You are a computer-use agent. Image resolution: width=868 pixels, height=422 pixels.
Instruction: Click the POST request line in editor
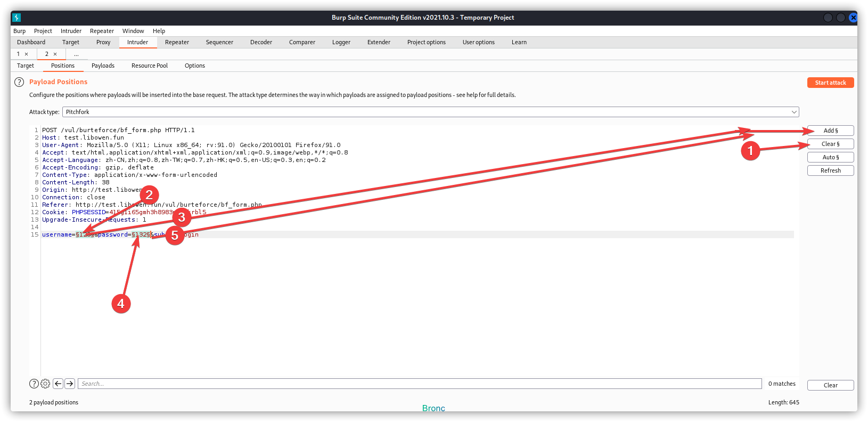click(118, 130)
